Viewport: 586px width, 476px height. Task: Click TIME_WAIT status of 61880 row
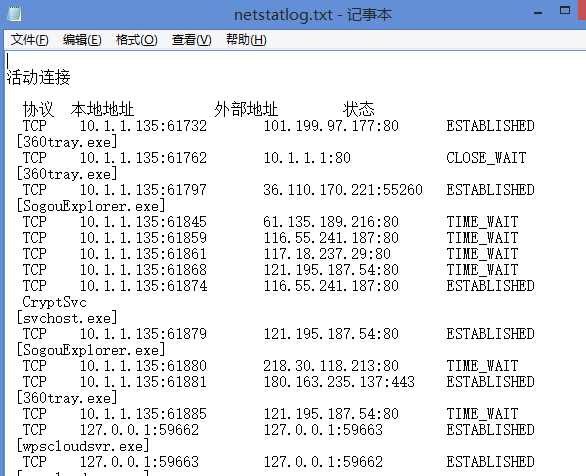click(482, 366)
